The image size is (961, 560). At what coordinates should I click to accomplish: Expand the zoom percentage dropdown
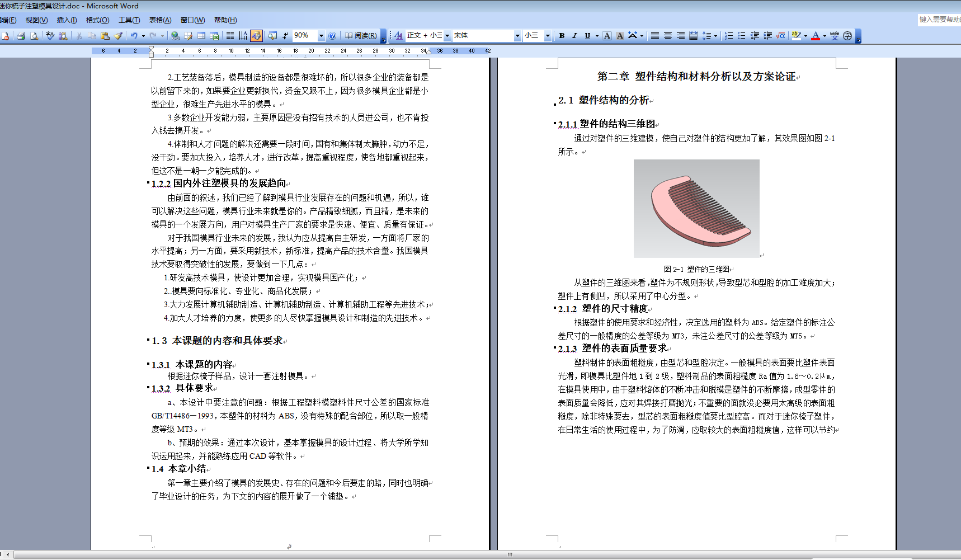[321, 36]
